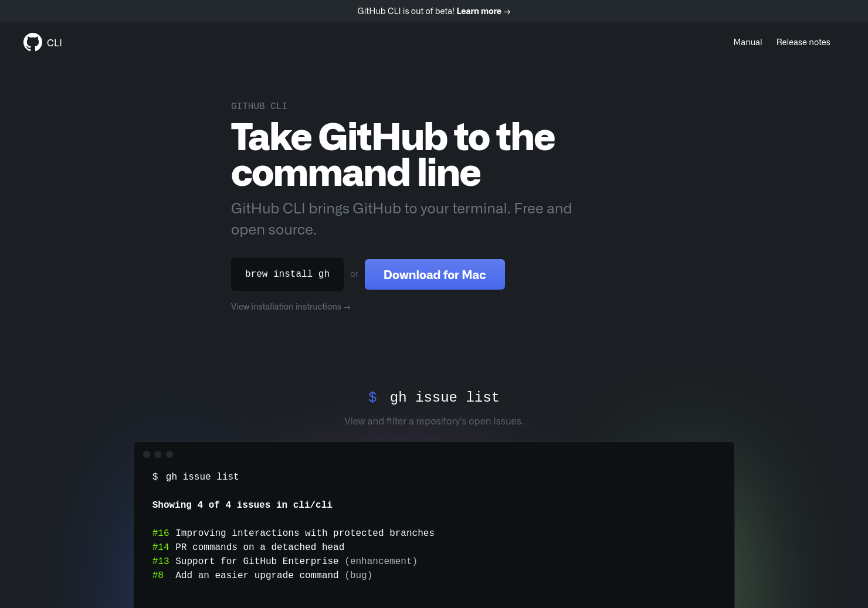Select the brew install gh command box
Image resolution: width=868 pixels, height=608 pixels.
(x=287, y=274)
